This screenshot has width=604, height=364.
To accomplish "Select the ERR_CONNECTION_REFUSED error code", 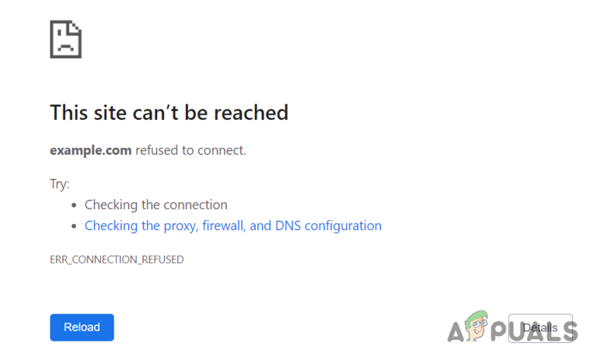I will [117, 259].
